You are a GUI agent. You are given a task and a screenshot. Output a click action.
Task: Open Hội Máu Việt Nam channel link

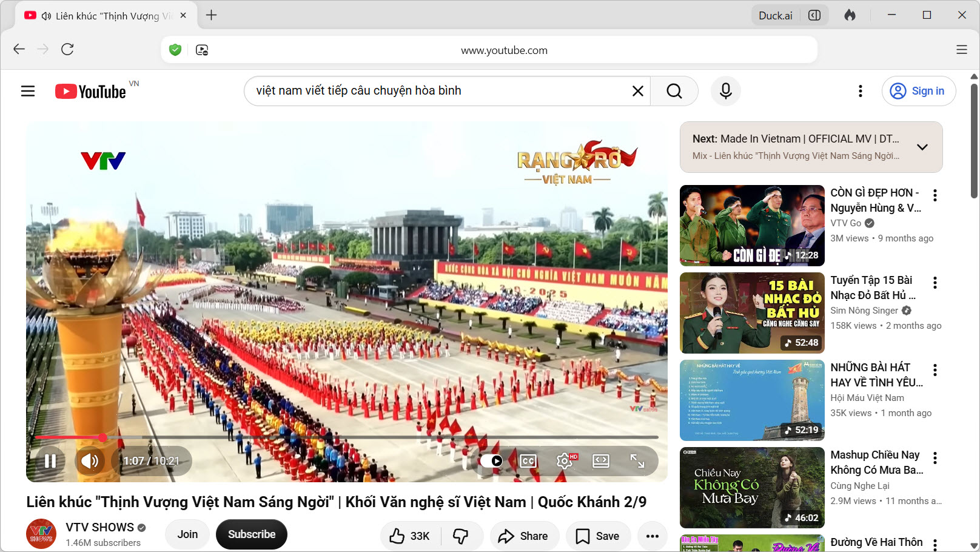867,398
